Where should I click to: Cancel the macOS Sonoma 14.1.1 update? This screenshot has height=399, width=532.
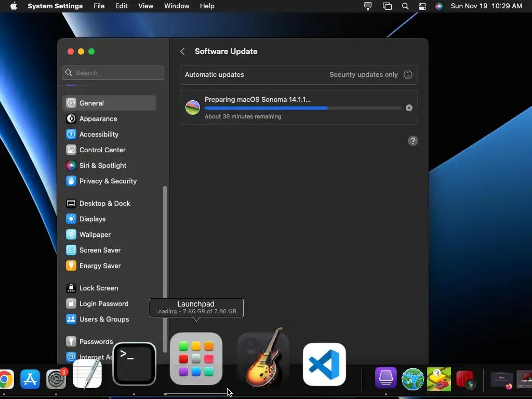coord(409,108)
